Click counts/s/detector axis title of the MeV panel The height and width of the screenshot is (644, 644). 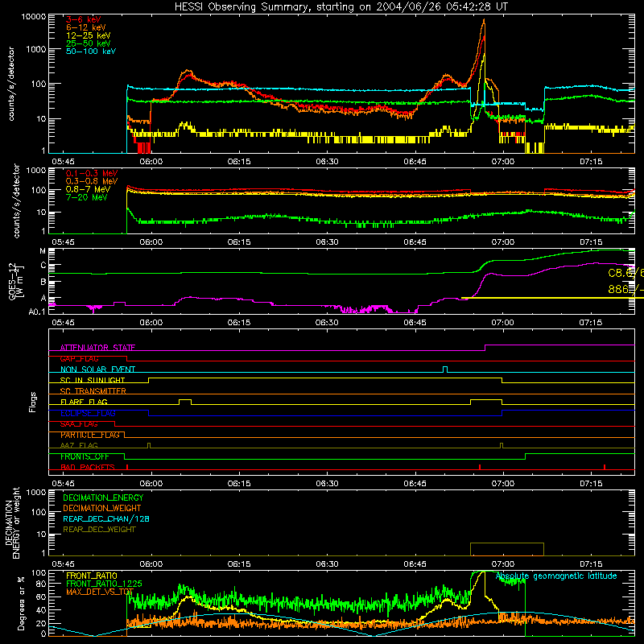click(x=16, y=200)
